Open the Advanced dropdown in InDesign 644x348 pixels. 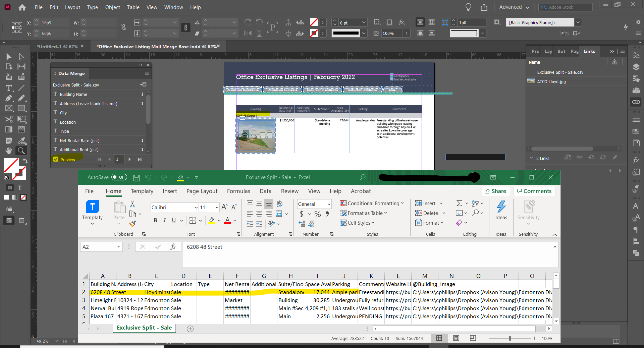[x=513, y=7]
